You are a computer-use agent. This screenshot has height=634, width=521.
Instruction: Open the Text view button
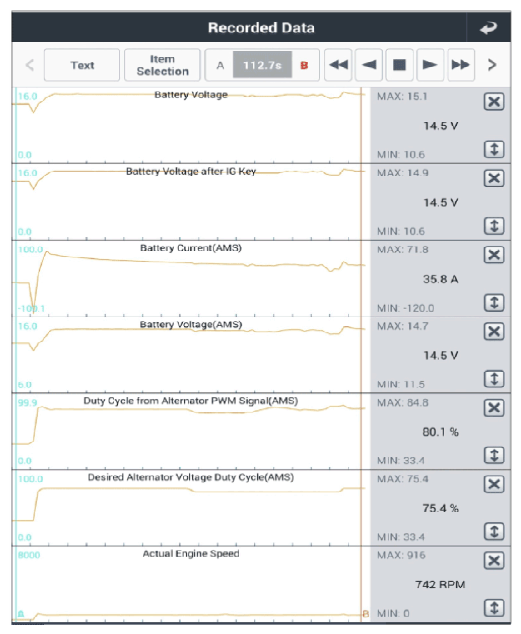tap(82, 65)
